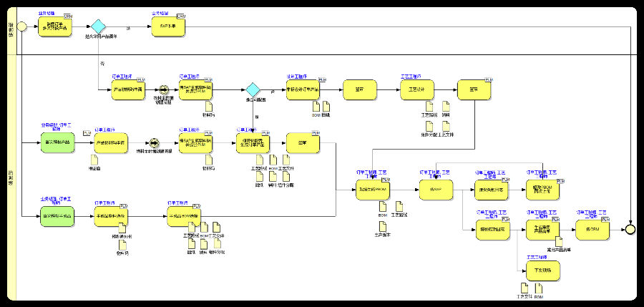Click the start event circle in top lane
Viewport: 644px width, 307px height.
(x=21, y=27)
